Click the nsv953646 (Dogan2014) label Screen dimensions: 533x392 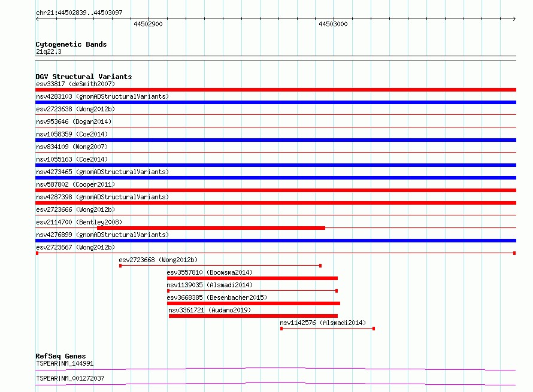(74, 121)
